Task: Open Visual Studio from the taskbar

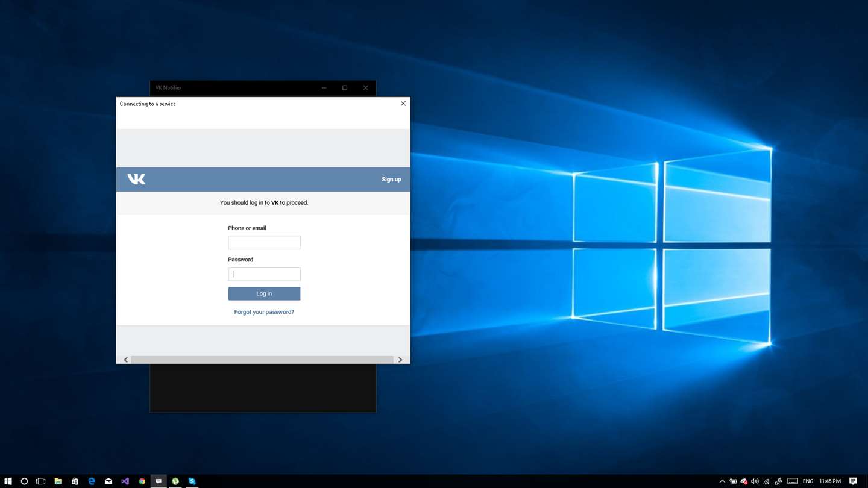Action: (125, 481)
